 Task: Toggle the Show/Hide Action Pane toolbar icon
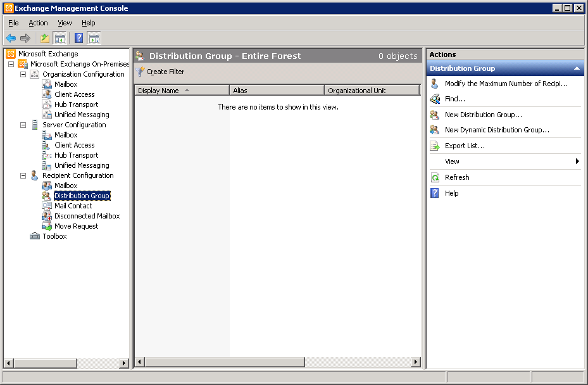coord(94,38)
